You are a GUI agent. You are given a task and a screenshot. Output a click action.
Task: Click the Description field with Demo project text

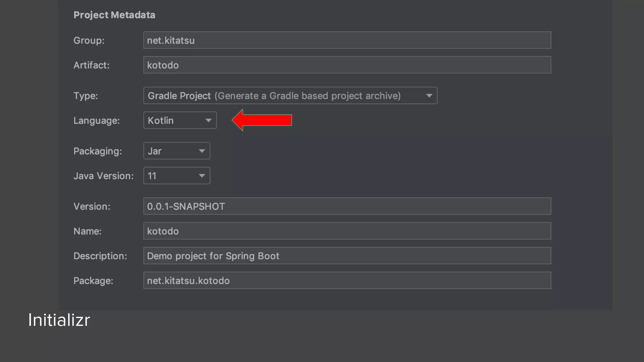click(x=347, y=255)
